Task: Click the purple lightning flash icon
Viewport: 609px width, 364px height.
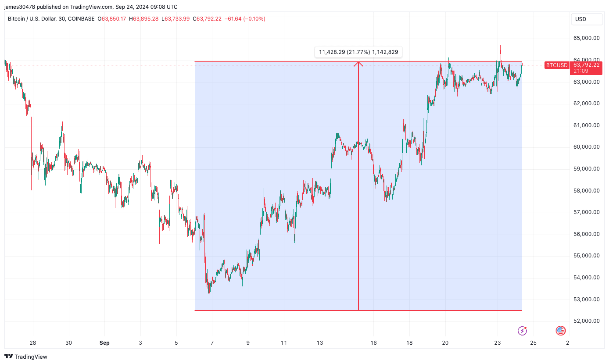Action: tap(522, 331)
